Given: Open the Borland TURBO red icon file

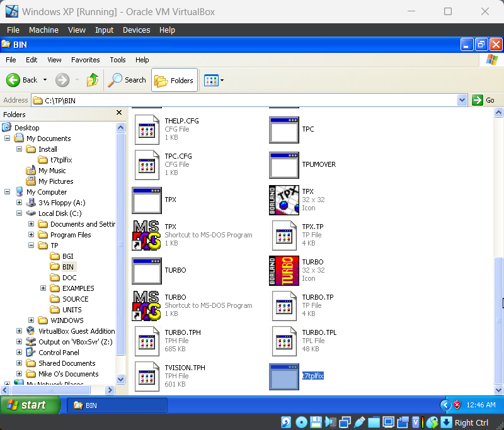Looking at the screenshot, I should tap(284, 270).
